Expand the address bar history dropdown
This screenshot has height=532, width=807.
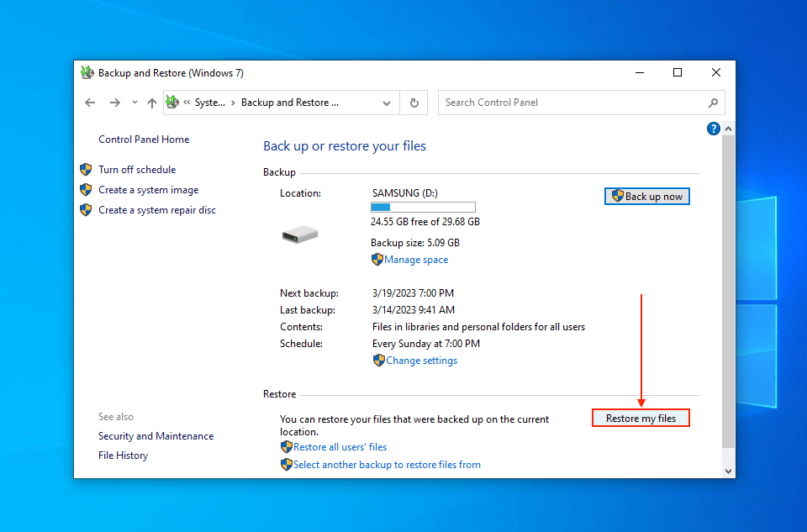tap(387, 103)
